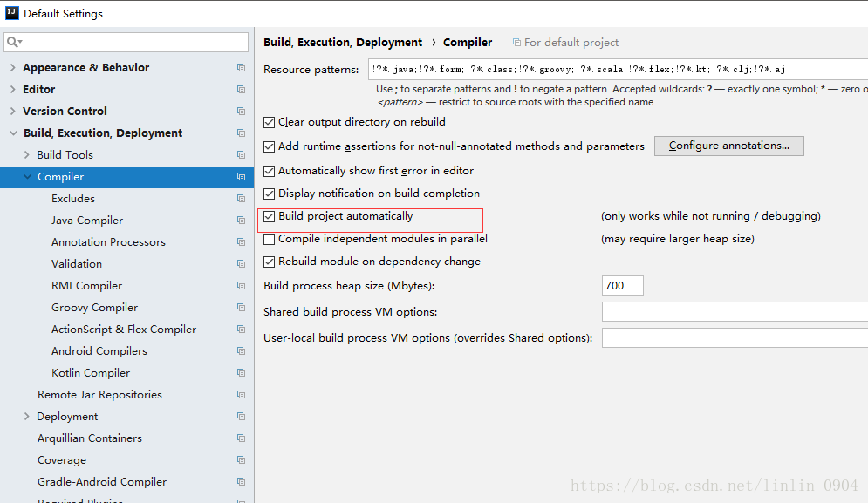Viewport: 868px width, 503px height.
Task: Click the IntelliJ logo in title bar
Action: click(11, 13)
